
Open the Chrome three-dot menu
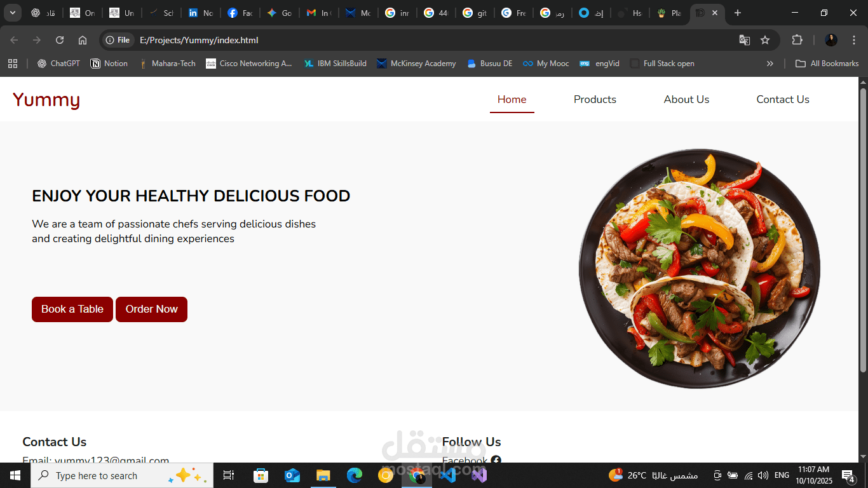point(853,39)
